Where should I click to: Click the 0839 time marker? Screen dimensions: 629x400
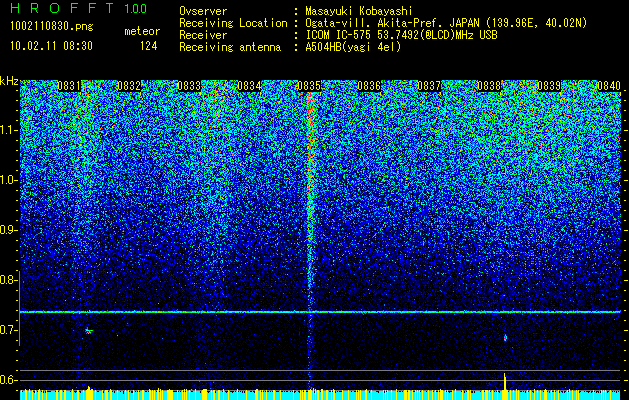[x=549, y=86]
